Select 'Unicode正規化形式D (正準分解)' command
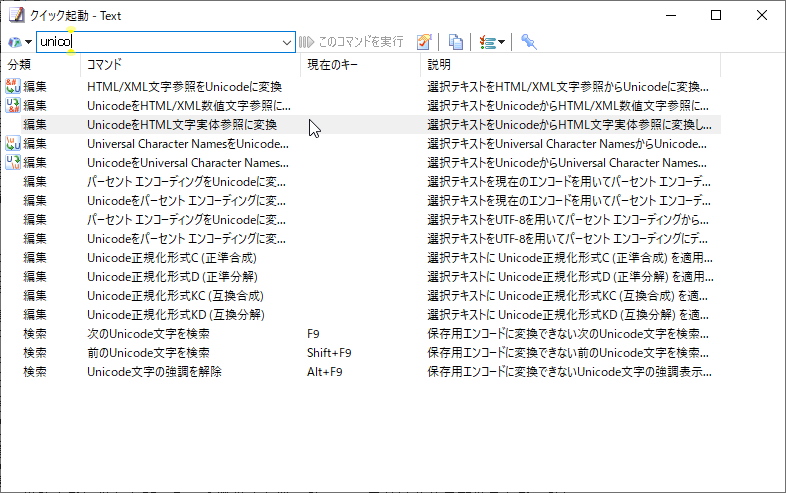This screenshot has width=786, height=493. pyautogui.click(x=172, y=277)
